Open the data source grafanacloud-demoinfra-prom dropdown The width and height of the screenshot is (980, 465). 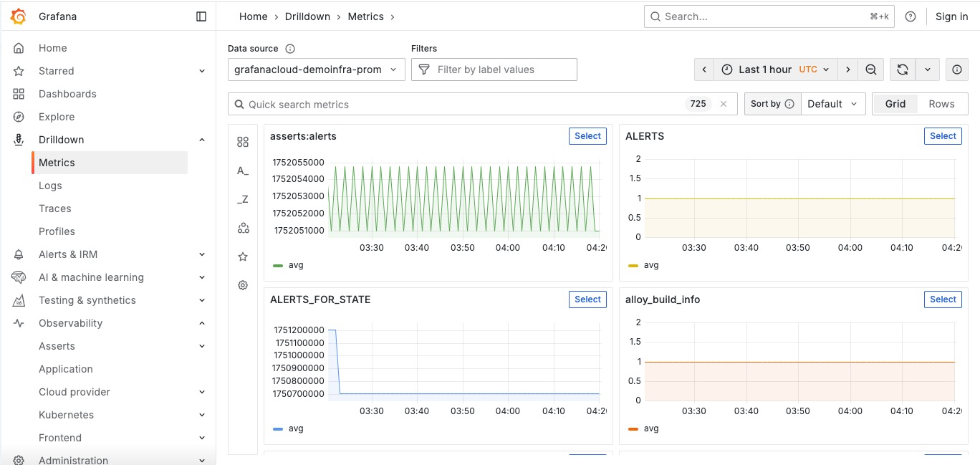point(317,69)
